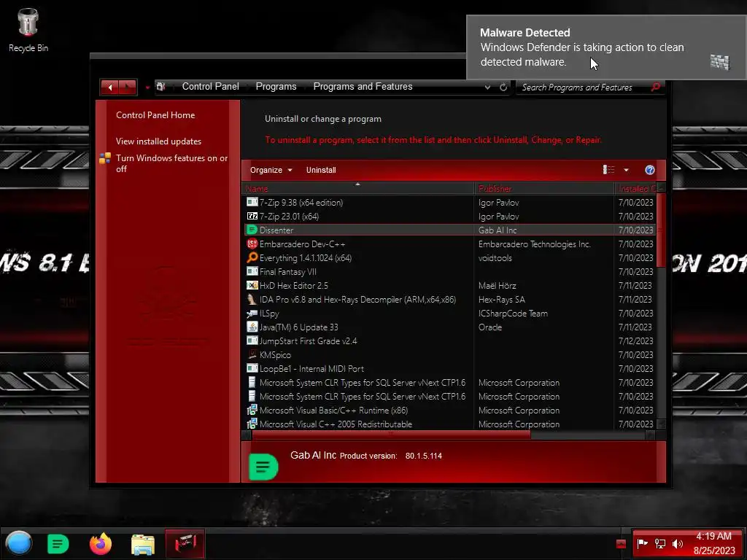747x560 pixels.
Task: Open Turn Windows features on or off
Action: [171, 163]
